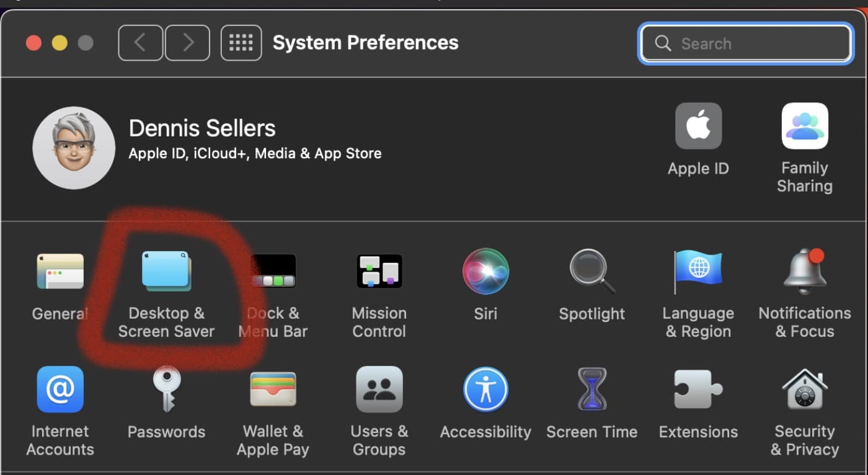Open Passwords preferences
The image size is (868, 475).
pyautogui.click(x=166, y=389)
